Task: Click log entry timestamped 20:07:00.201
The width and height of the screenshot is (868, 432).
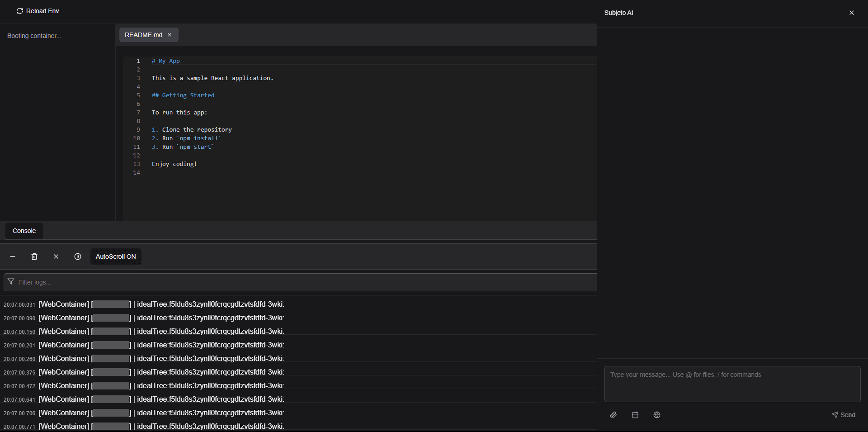Action: (298, 345)
